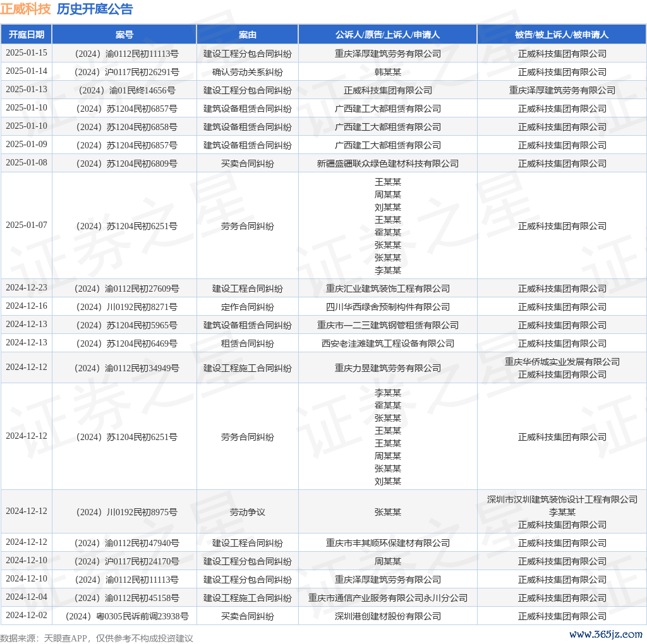Select date cell 2024-12-04
This screenshot has width=647, height=644.
27,597
